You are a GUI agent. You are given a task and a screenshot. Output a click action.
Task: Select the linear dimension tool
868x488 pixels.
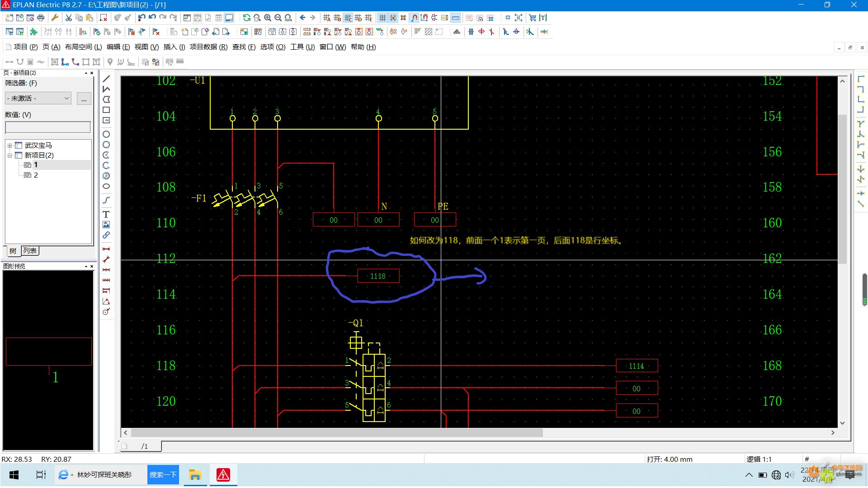click(106, 249)
